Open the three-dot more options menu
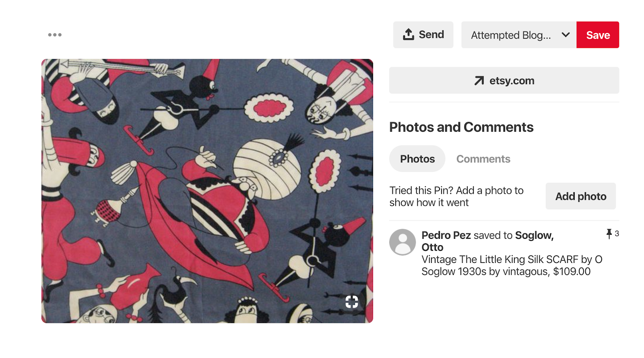 [55, 35]
